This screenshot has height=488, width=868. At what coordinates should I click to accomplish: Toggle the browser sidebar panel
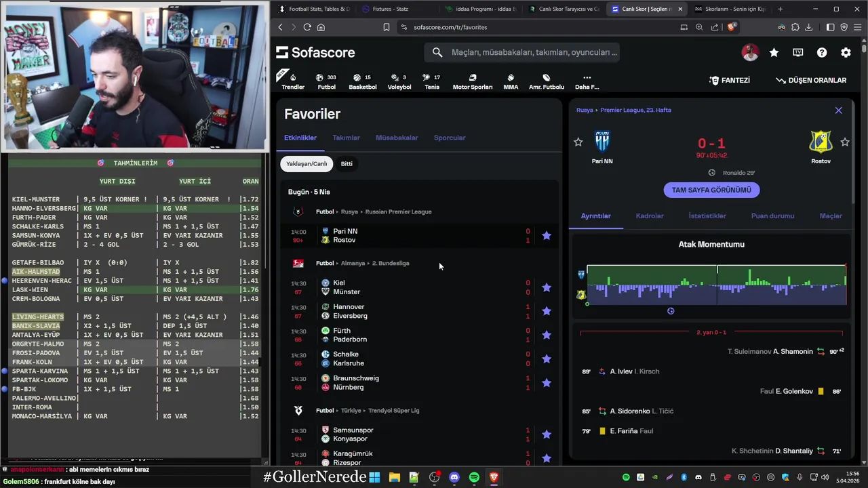[831, 27]
